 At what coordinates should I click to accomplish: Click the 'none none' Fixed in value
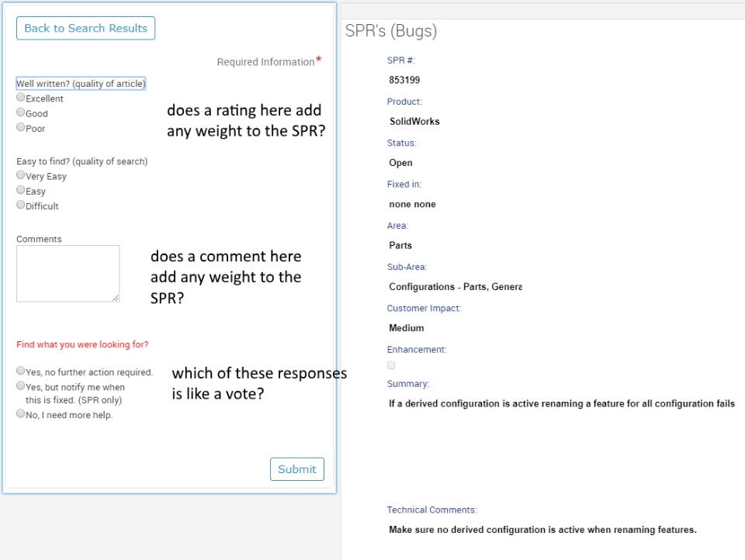(412, 204)
